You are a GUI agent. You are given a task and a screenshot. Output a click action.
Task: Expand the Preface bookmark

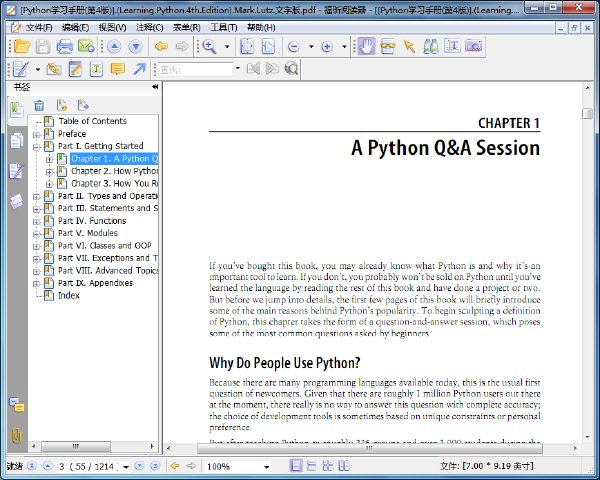pyautogui.click(x=37, y=134)
